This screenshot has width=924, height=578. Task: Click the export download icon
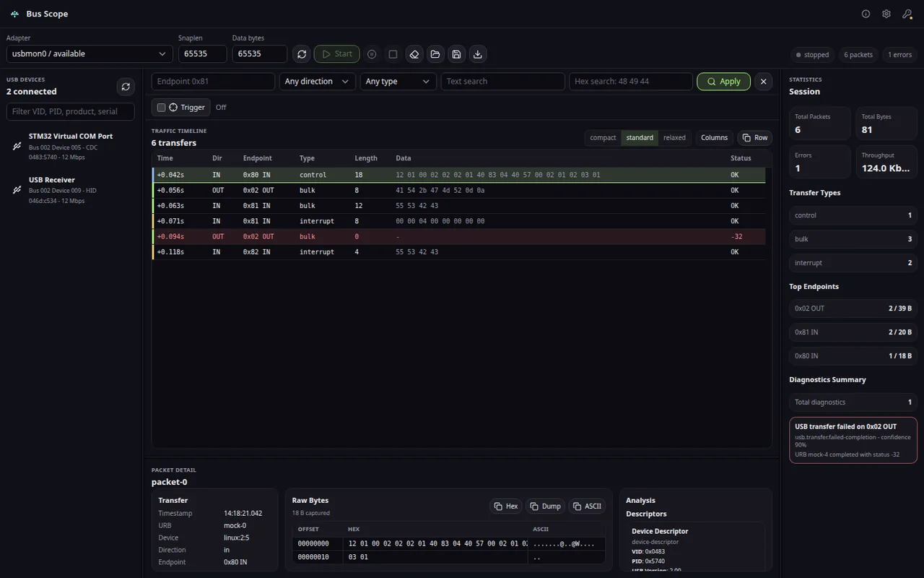(477, 54)
